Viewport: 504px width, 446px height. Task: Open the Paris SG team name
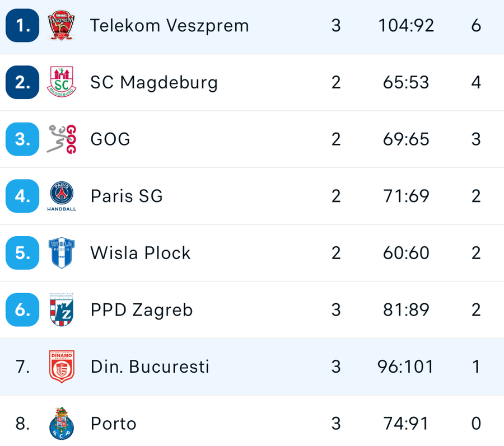coord(127,196)
